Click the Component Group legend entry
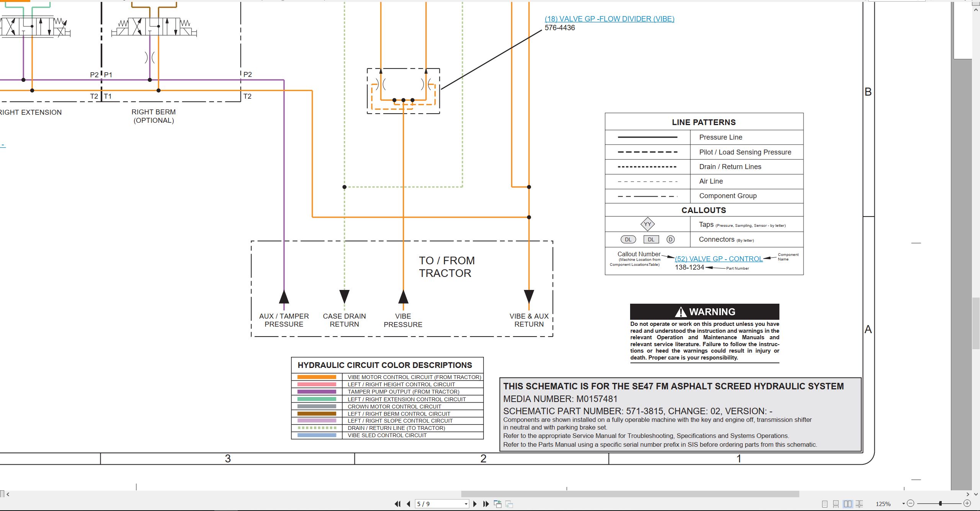The height and width of the screenshot is (511, 980). tap(704, 196)
